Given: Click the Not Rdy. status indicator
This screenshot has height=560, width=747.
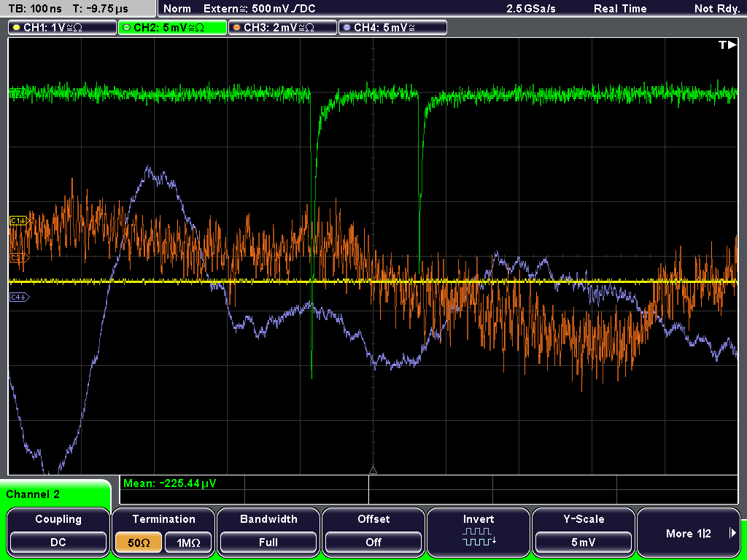Looking at the screenshot, I should pyautogui.click(x=717, y=9).
